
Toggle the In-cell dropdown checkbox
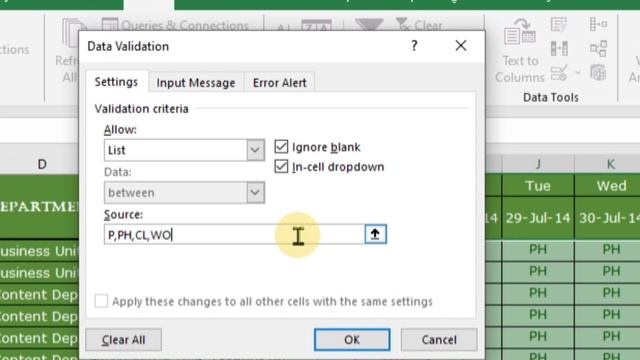[281, 166]
